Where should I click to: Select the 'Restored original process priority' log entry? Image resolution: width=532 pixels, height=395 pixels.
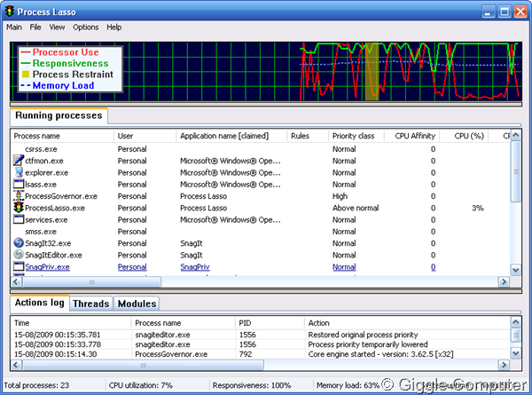point(260,335)
